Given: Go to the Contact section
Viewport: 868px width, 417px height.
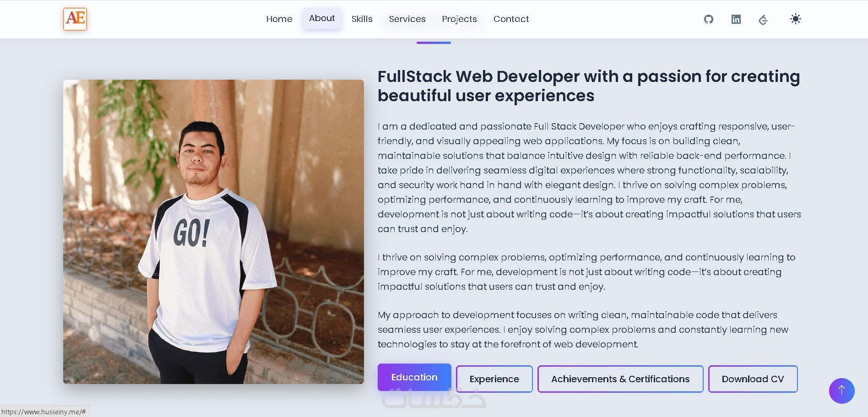Looking at the screenshot, I should click(x=511, y=19).
